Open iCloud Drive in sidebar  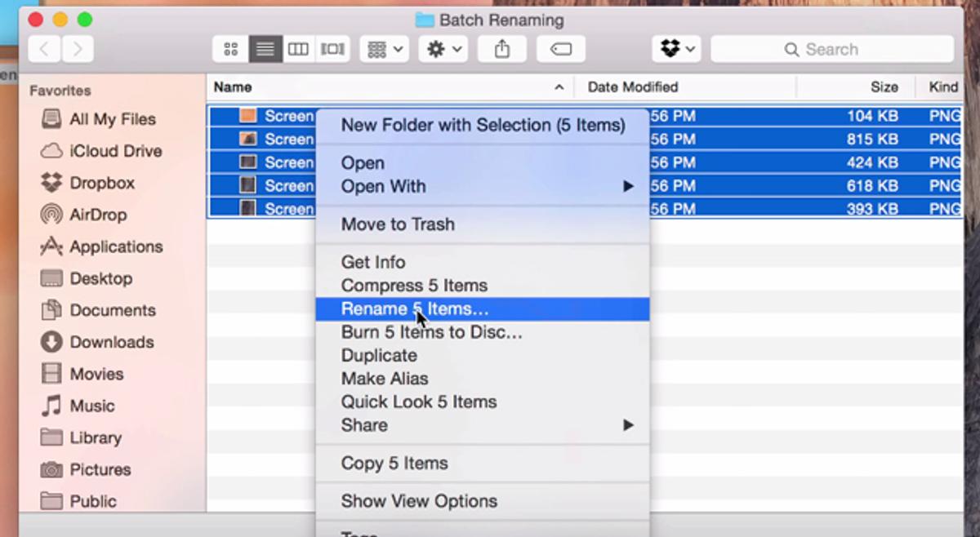point(115,151)
